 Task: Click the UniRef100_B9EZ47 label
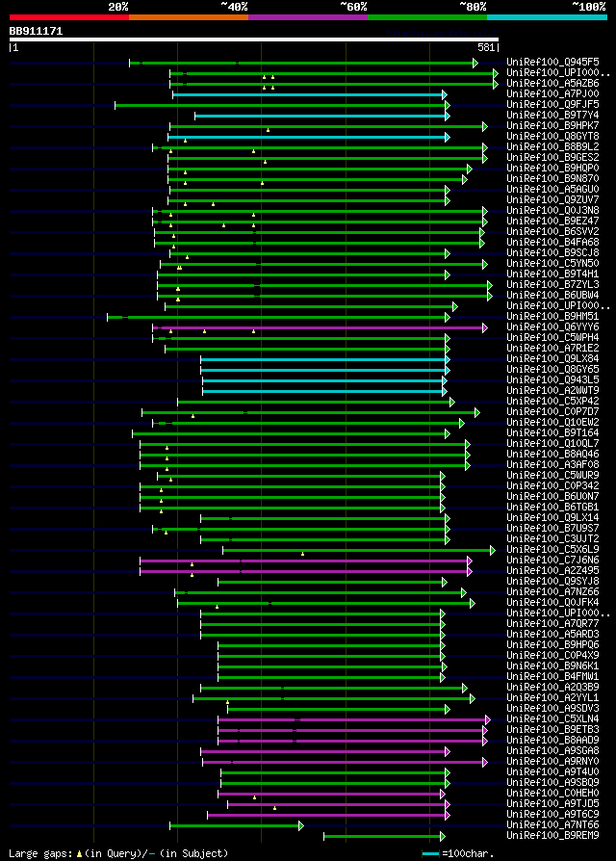pos(552,222)
